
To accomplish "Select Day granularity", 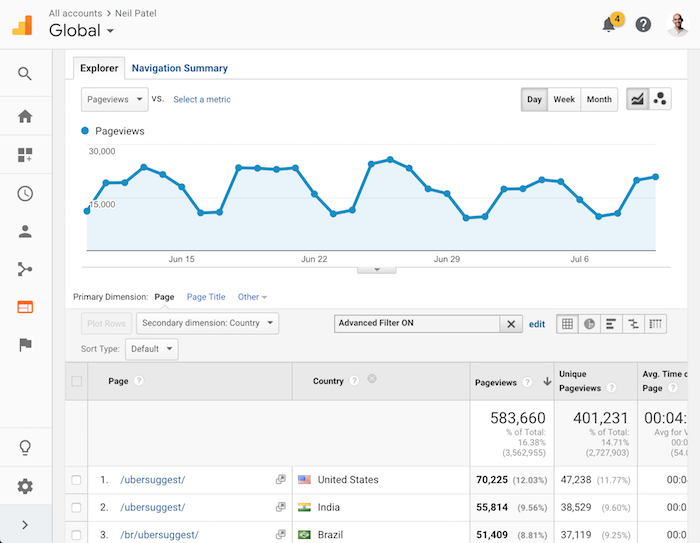I will 534,99.
